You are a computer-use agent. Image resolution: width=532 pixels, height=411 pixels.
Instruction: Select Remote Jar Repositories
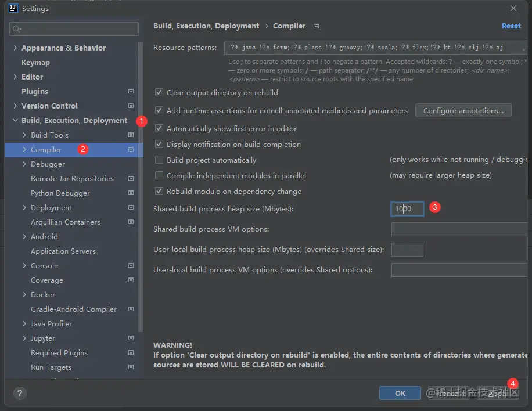point(72,178)
